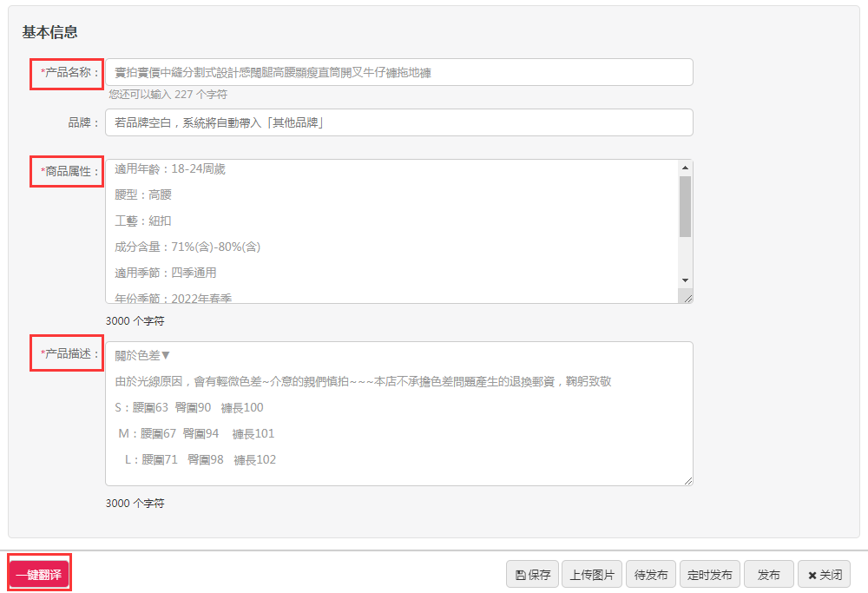Screen dimensions: 868x593
Task: Click the 保存 save button
Action: click(533, 575)
